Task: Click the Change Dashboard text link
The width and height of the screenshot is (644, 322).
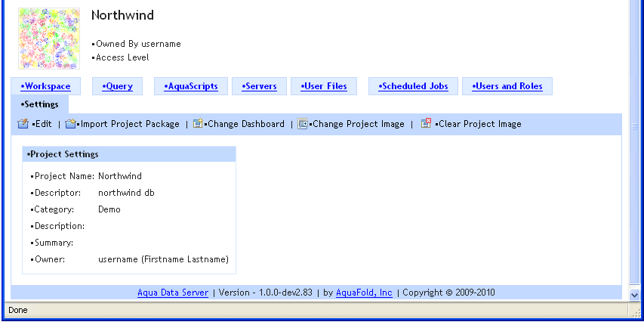Action: point(245,124)
